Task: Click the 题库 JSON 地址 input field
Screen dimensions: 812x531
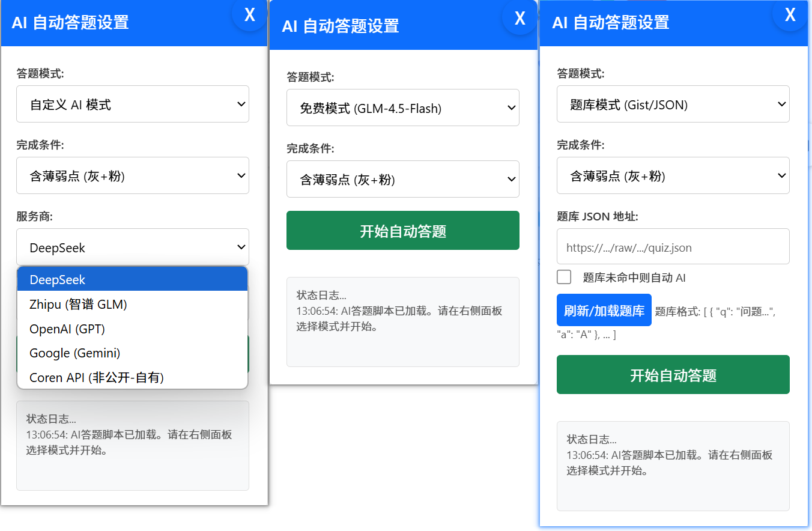Action: pyautogui.click(x=673, y=246)
